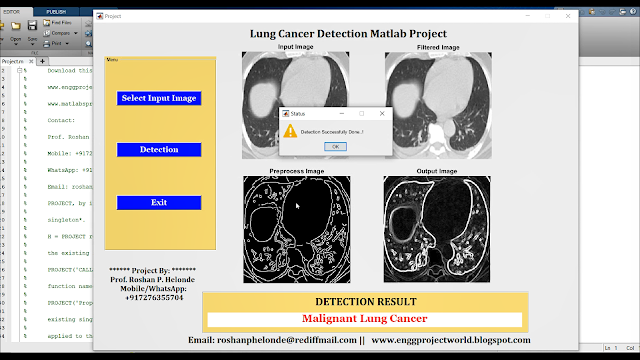
Task: Close the Project.m editor tab
Action: point(31,61)
